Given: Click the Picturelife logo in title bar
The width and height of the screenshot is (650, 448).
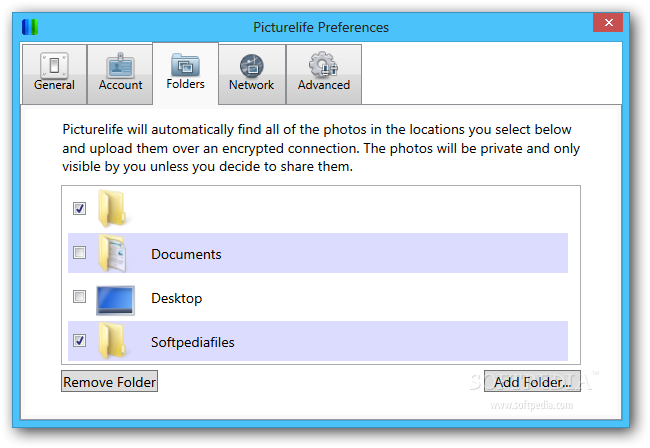Looking at the screenshot, I should click(30, 27).
